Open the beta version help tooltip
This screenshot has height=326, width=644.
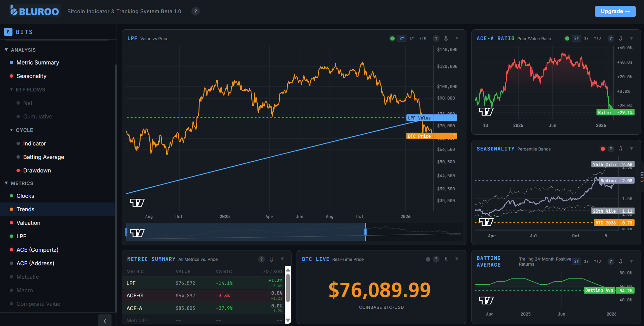pos(195,11)
